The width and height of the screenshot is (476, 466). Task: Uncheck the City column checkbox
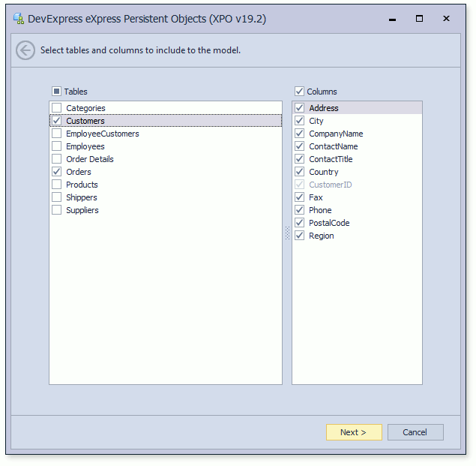point(299,120)
